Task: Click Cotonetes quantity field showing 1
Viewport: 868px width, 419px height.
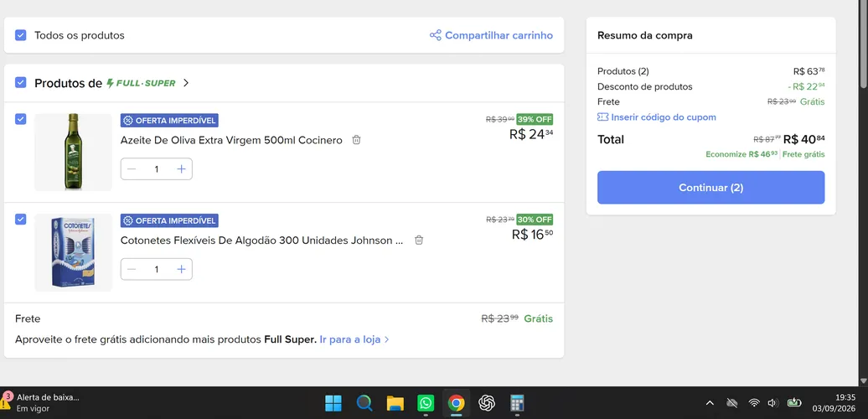Action: [156, 269]
